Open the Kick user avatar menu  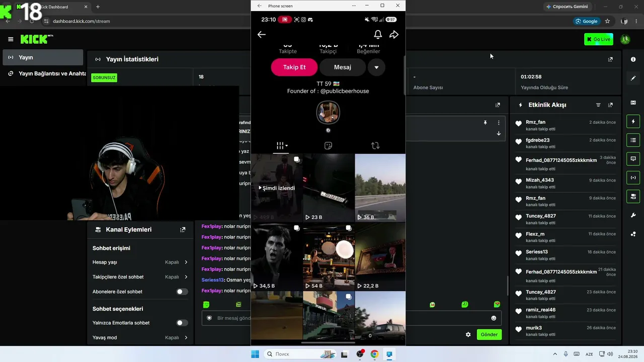point(625,39)
